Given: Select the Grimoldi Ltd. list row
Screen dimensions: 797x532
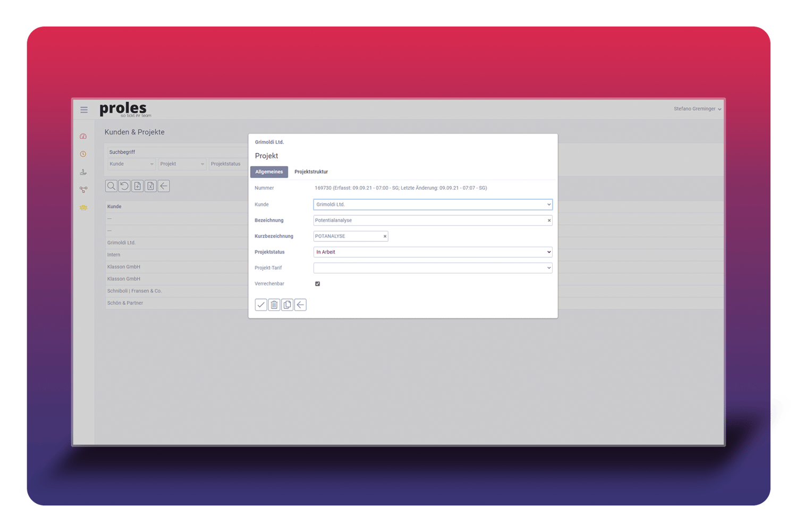Looking at the screenshot, I should 177,243.
